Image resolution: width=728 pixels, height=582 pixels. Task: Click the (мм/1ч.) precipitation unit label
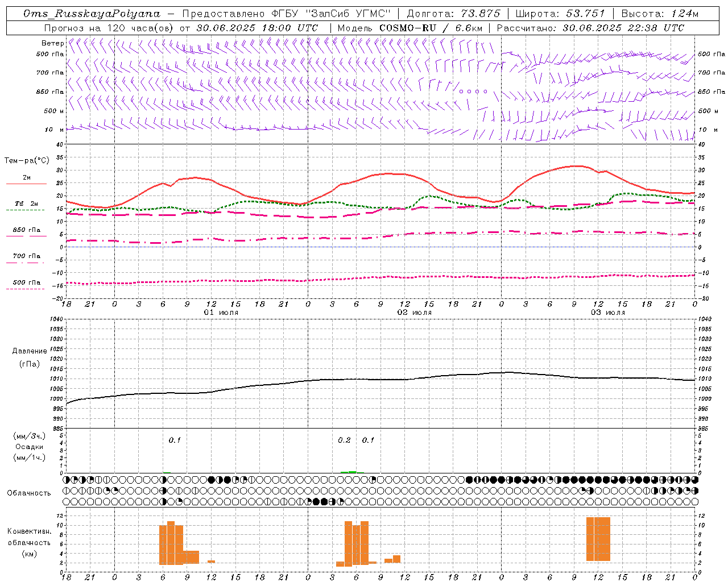tap(30, 458)
